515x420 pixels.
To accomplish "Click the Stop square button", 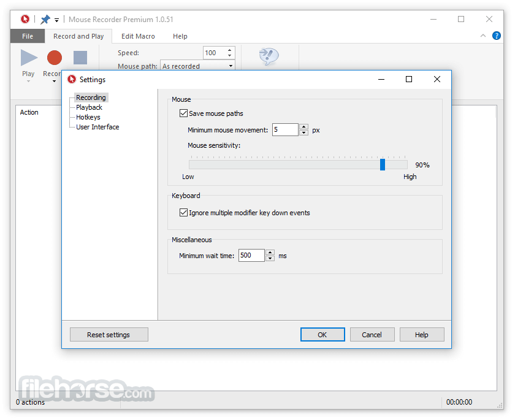I will (x=80, y=58).
